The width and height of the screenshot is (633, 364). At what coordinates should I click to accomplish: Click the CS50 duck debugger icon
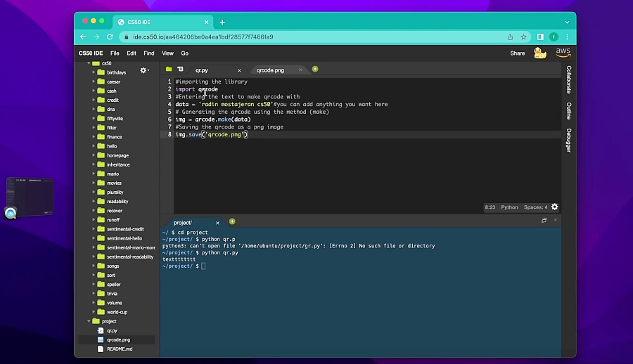(540, 53)
